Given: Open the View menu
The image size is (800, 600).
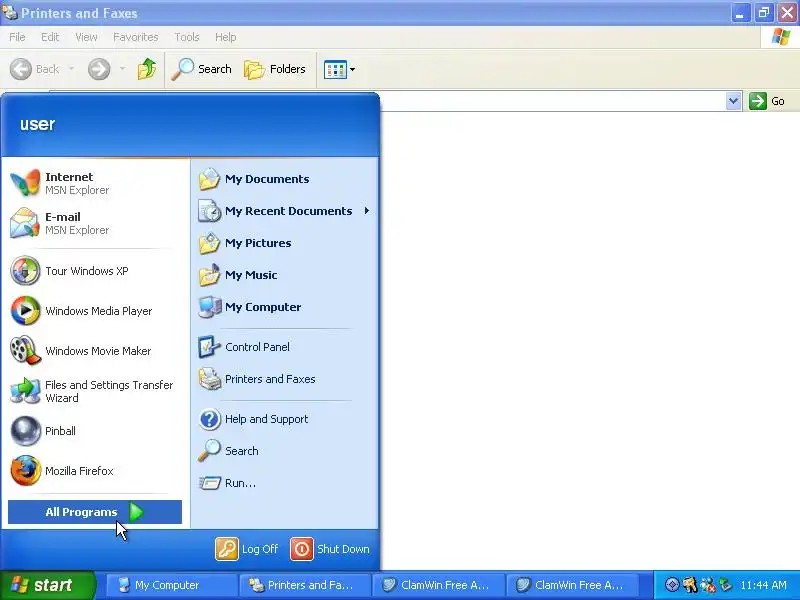Looking at the screenshot, I should click(x=86, y=37).
